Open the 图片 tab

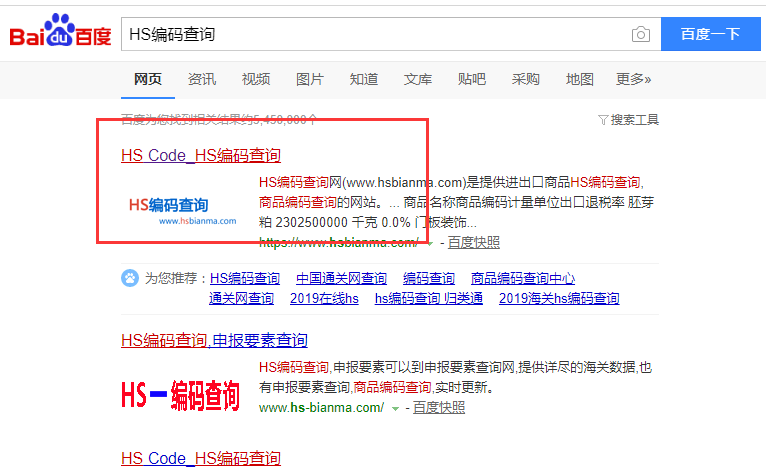coord(310,79)
